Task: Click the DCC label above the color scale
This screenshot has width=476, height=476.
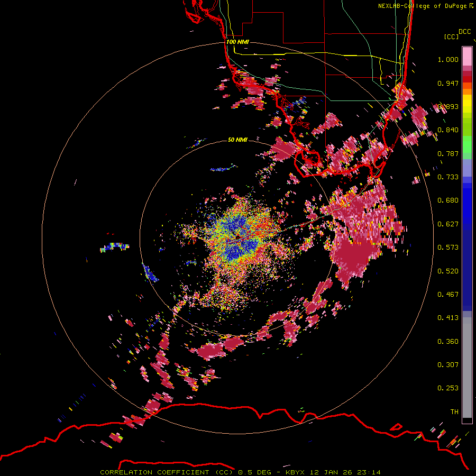Action: (x=464, y=32)
